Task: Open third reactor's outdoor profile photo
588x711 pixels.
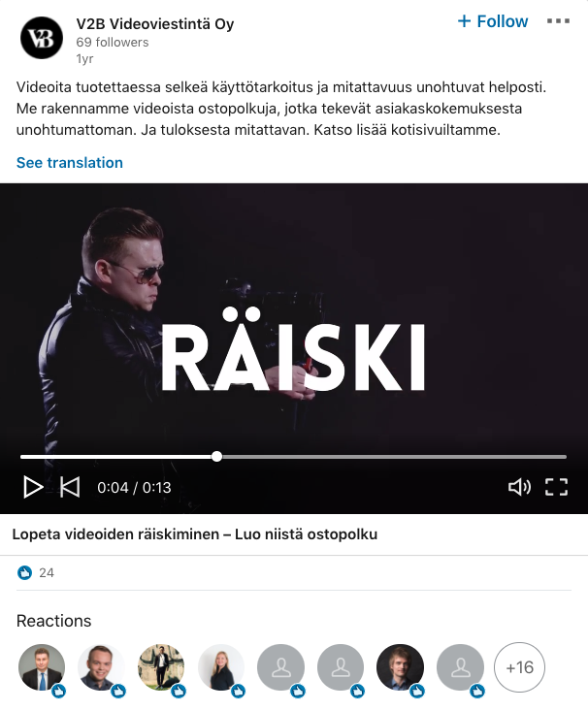Action: pos(161,667)
